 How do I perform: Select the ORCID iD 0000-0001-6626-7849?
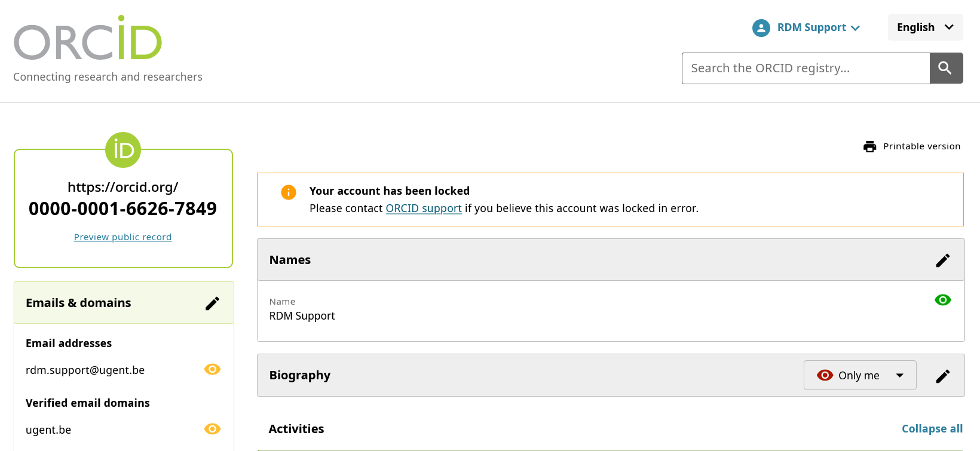tap(122, 208)
